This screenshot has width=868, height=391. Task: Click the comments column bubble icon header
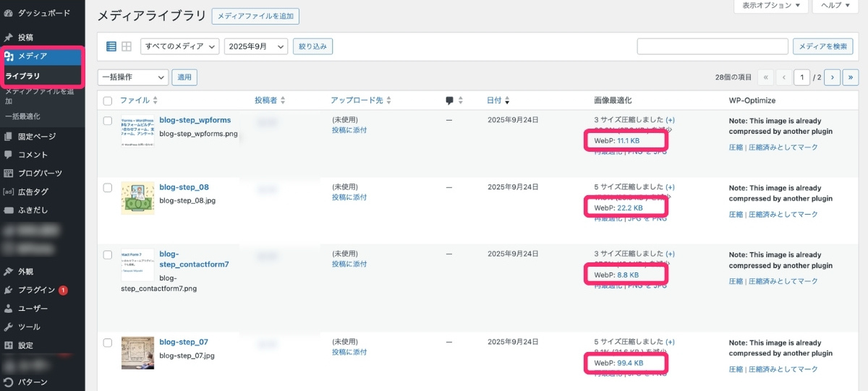450,100
